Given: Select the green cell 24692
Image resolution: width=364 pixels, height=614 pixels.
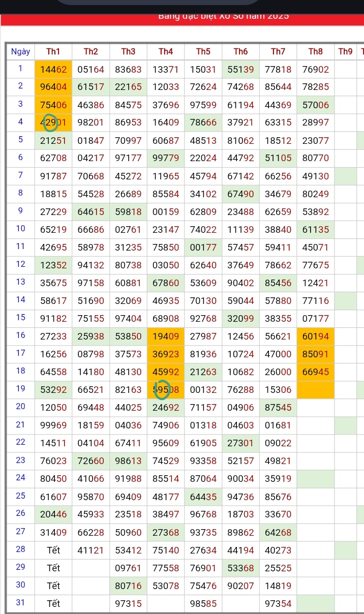Looking at the screenshot, I should click(x=165, y=407).
